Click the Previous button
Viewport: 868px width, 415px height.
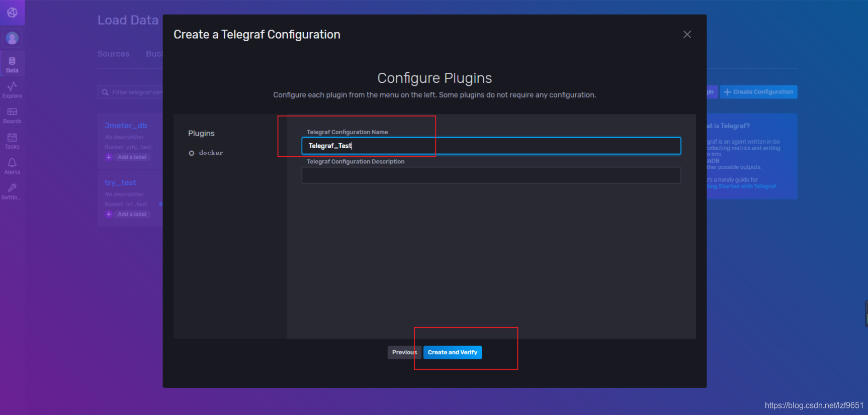(404, 352)
